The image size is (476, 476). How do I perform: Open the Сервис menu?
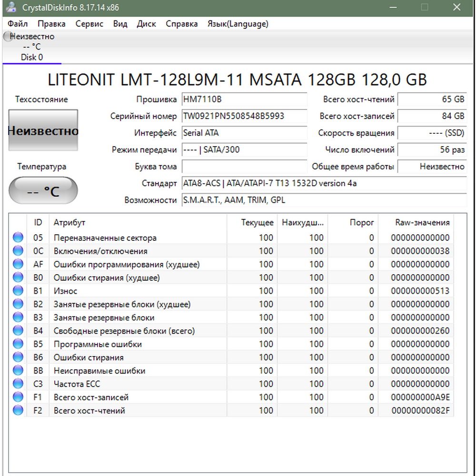click(89, 24)
